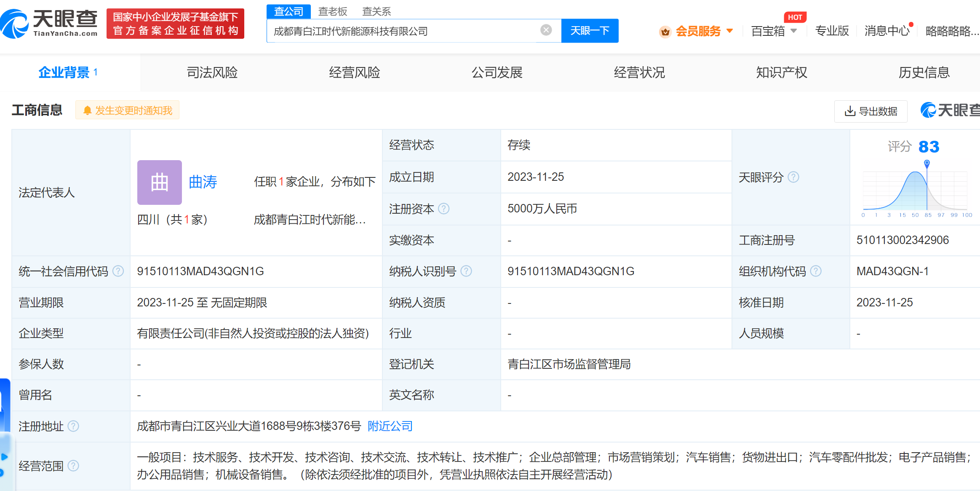Viewport: 980px width, 491px height.
Task: Click help icon next to 经营范围
Action: coord(73,466)
